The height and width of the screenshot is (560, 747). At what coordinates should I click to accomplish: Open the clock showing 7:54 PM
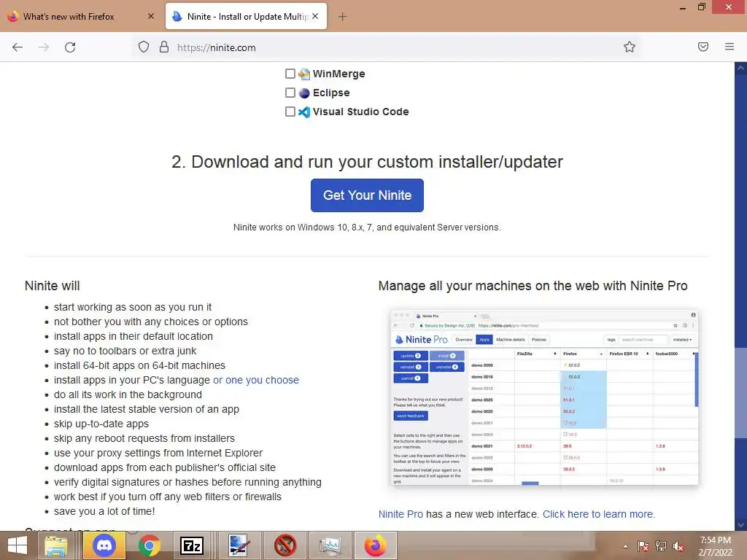pos(715,546)
